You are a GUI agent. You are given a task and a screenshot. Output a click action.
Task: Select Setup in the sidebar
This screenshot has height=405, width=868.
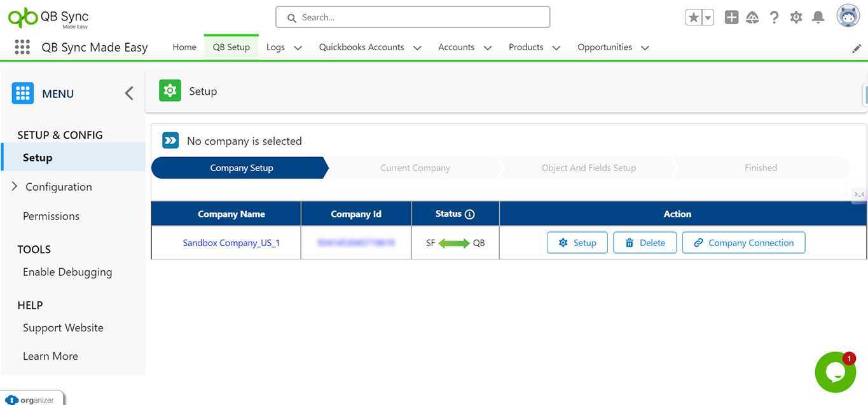tap(73, 157)
